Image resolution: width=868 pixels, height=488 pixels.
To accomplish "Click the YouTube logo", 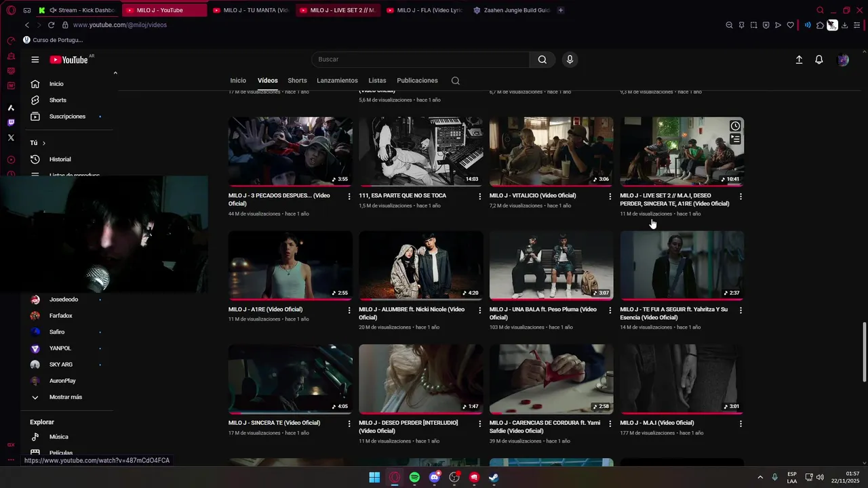I will point(68,60).
